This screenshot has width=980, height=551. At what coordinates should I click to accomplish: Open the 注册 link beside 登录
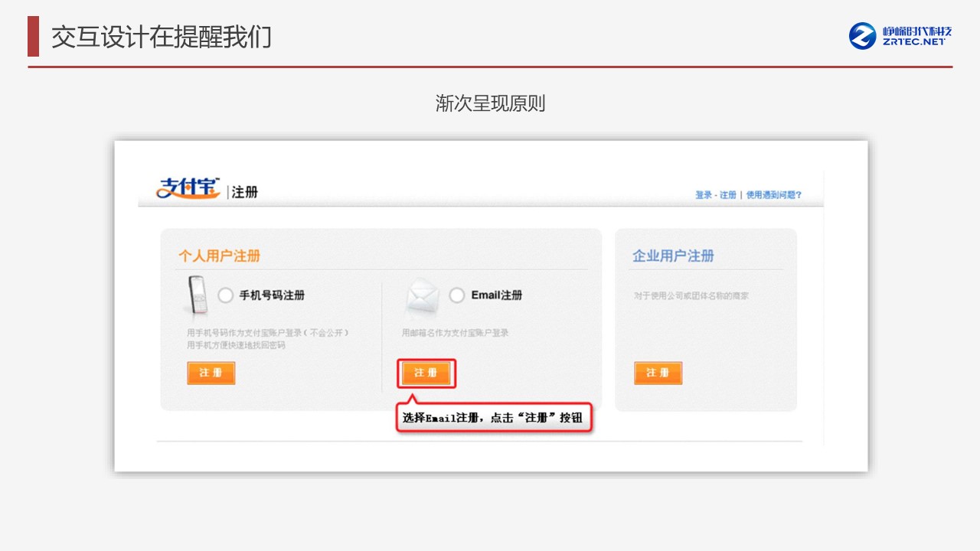(727, 195)
